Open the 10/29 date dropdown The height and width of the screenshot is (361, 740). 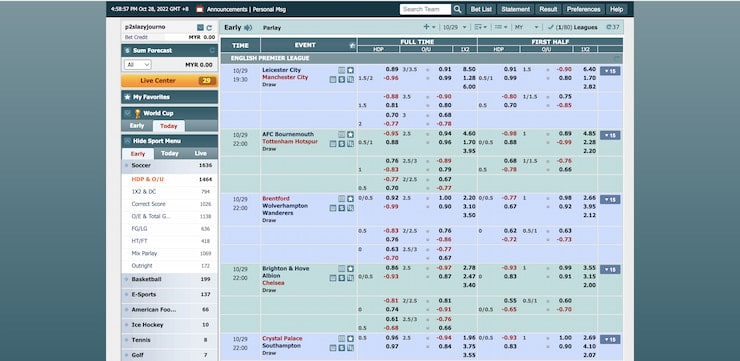tap(454, 27)
